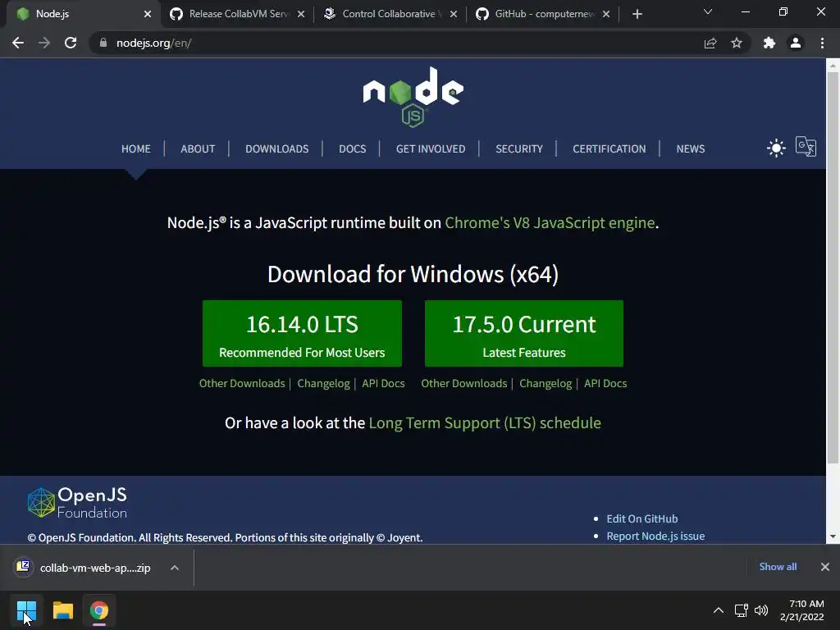Open Other Downloads under Current
Viewport: 840px width, 630px height.
point(464,384)
